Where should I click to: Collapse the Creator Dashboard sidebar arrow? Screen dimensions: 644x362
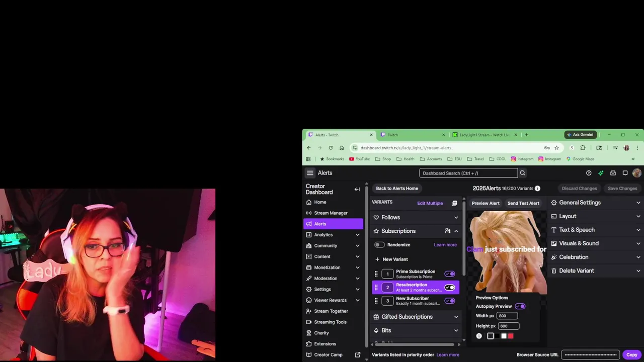point(357,190)
